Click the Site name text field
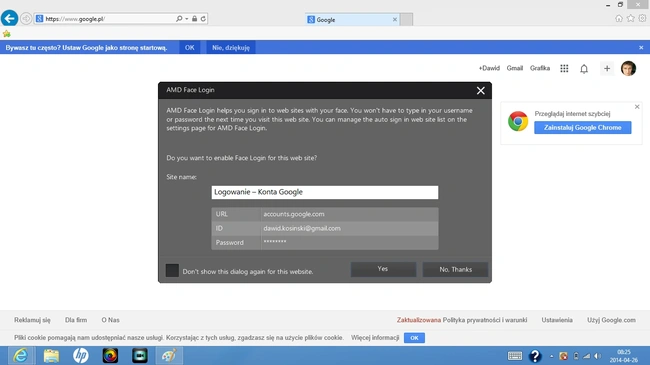This screenshot has width=650, height=365. point(325,192)
